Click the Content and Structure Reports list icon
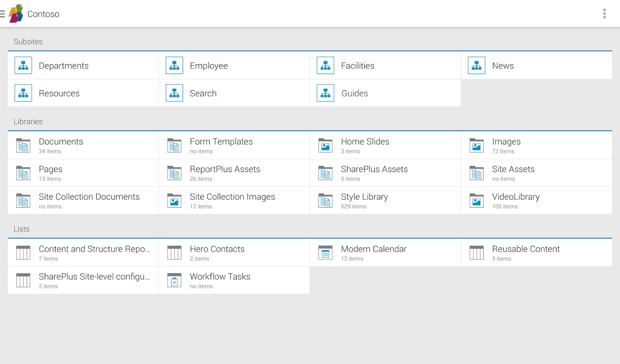The height and width of the screenshot is (364, 620). (23, 252)
